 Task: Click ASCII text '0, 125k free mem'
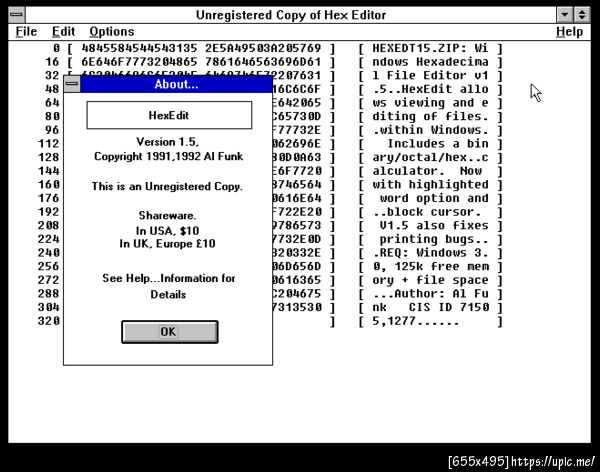click(x=430, y=266)
